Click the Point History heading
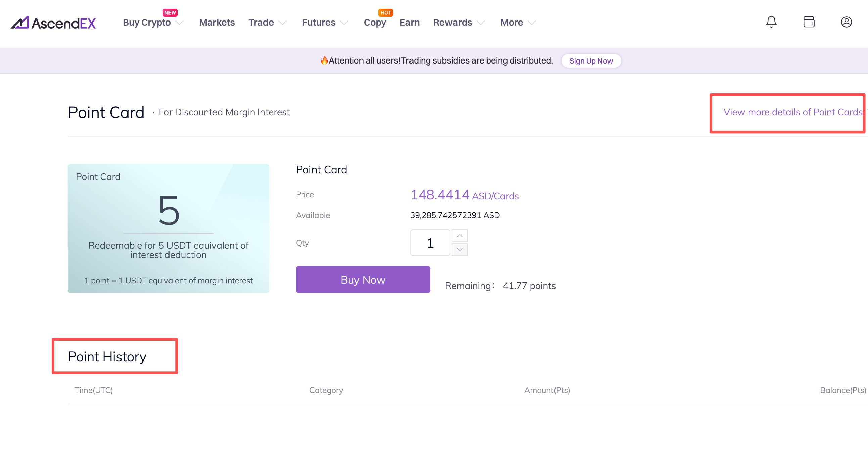Viewport: 868px width, 457px height. (107, 357)
